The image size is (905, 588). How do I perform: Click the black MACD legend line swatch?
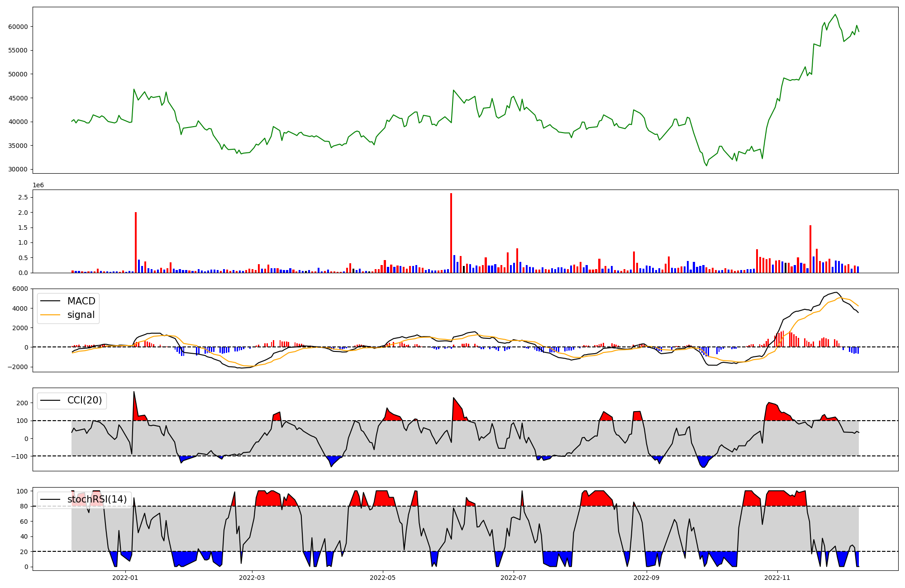pyautogui.click(x=50, y=301)
